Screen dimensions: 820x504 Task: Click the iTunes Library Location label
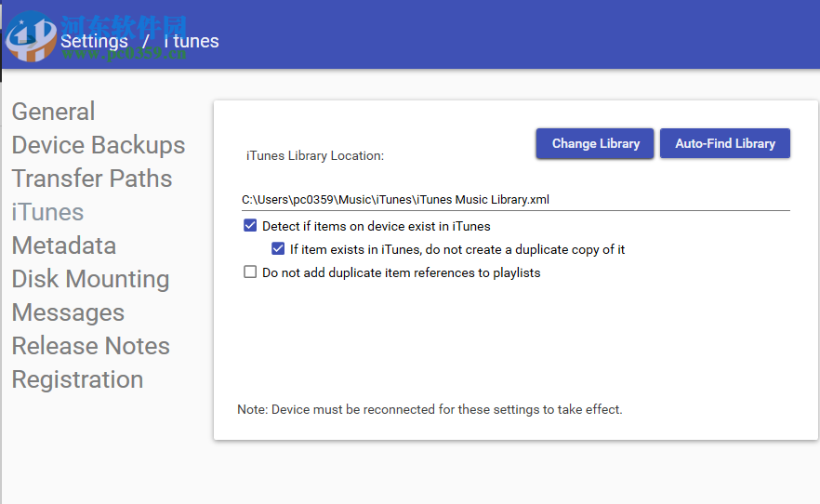point(315,156)
